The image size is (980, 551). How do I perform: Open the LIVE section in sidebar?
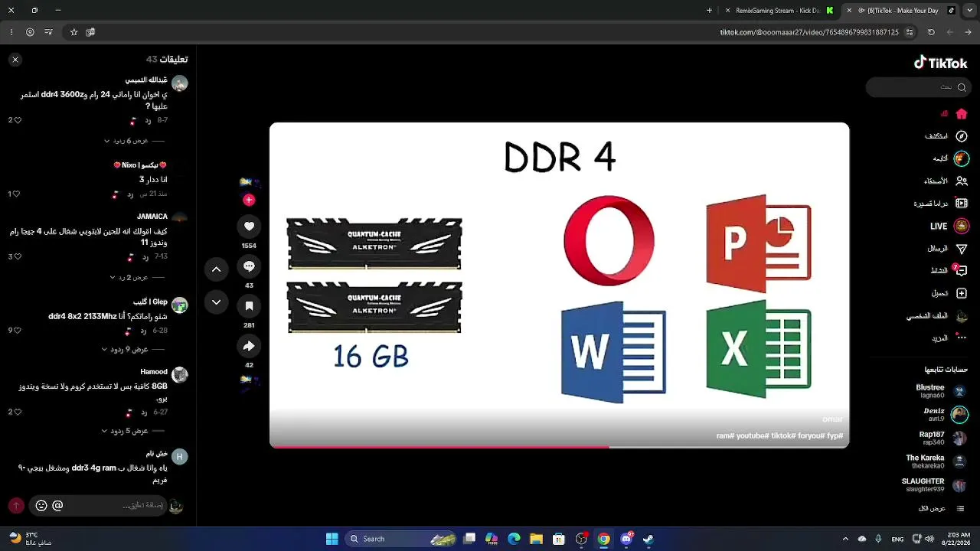(x=949, y=226)
